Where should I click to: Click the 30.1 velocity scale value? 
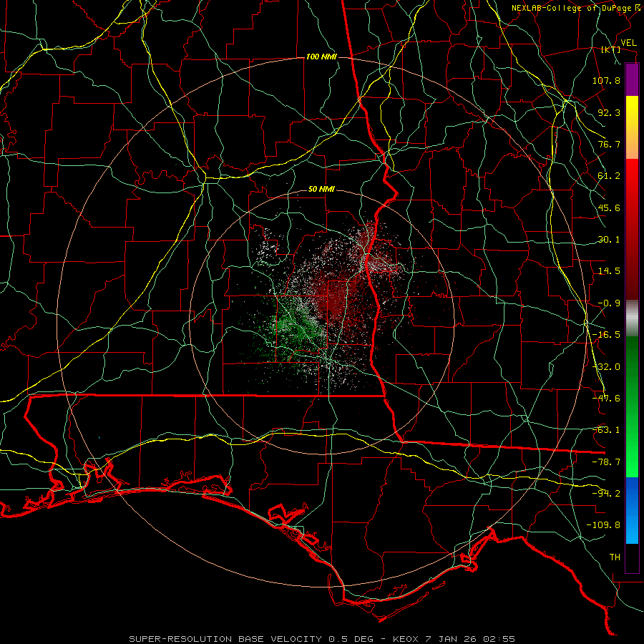(609, 240)
